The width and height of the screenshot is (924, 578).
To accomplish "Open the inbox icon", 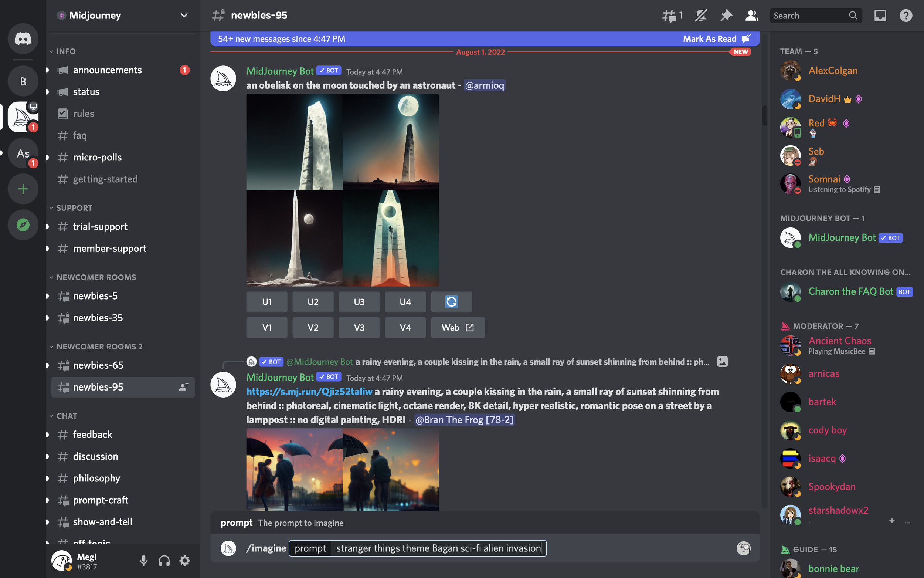I will 880,16.
